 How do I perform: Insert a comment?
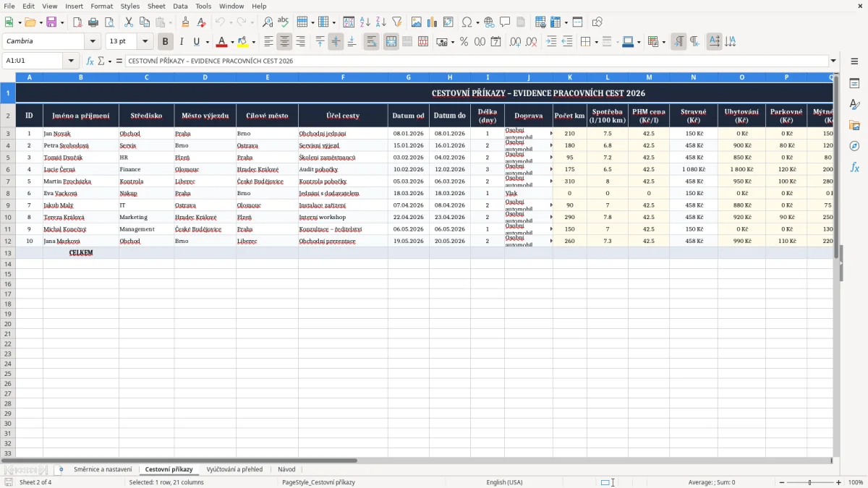pyautogui.click(x=505, y=22)
